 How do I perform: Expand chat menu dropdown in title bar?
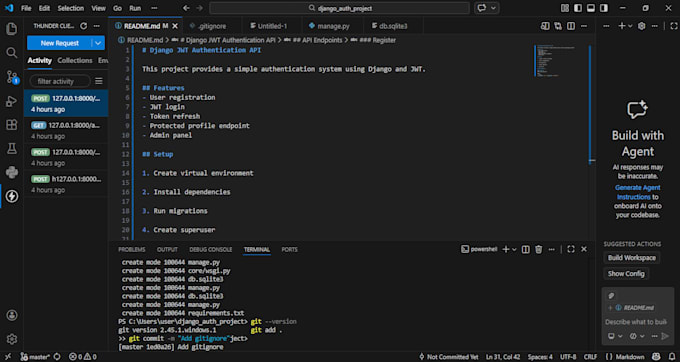pyautogui.click(x=494, y=8)
